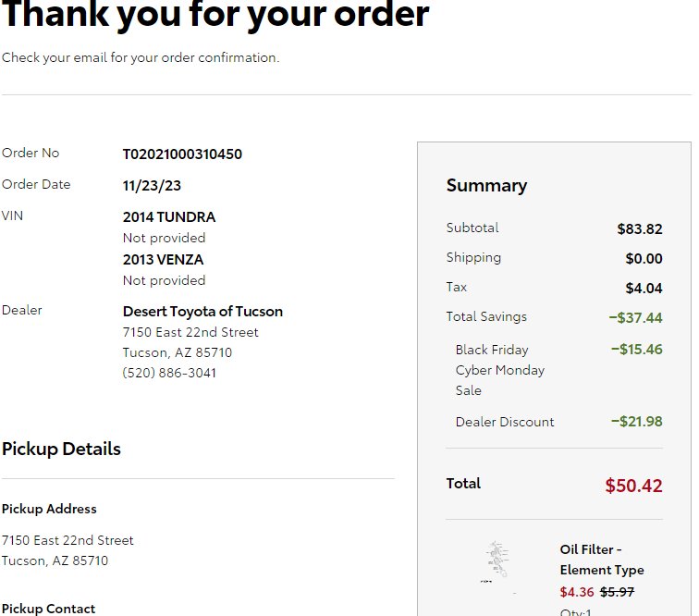
Task: Click the order date 11/23/23
Action: [152, 186]
